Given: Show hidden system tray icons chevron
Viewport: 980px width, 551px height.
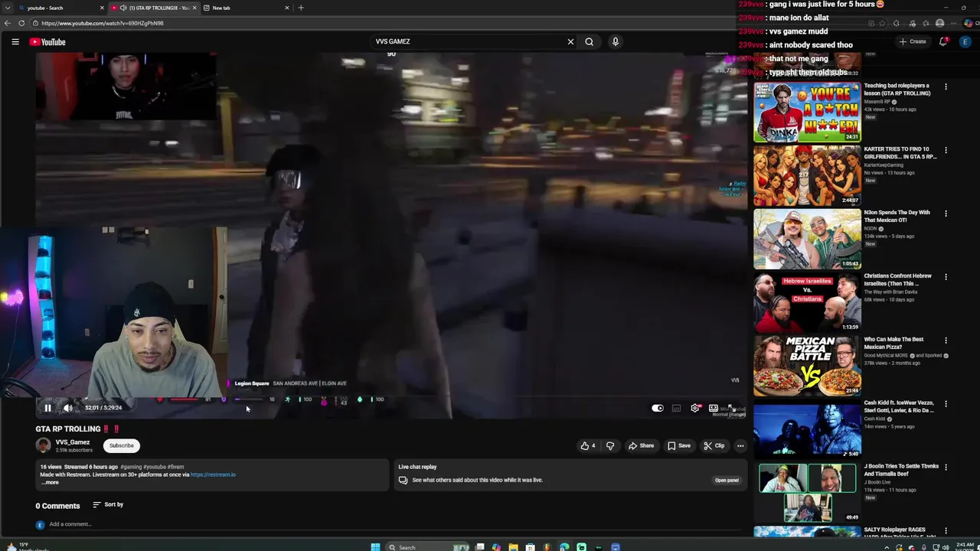Looking at the screenshot, I should point(887,546).
